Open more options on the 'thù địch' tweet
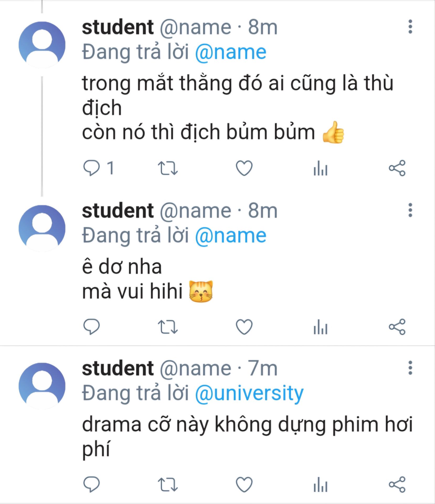 410,27
